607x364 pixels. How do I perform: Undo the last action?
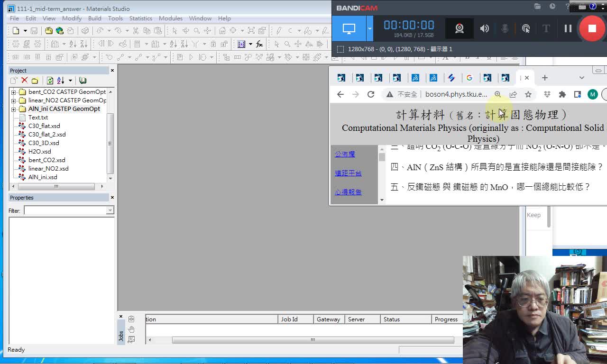click(100, 31)
